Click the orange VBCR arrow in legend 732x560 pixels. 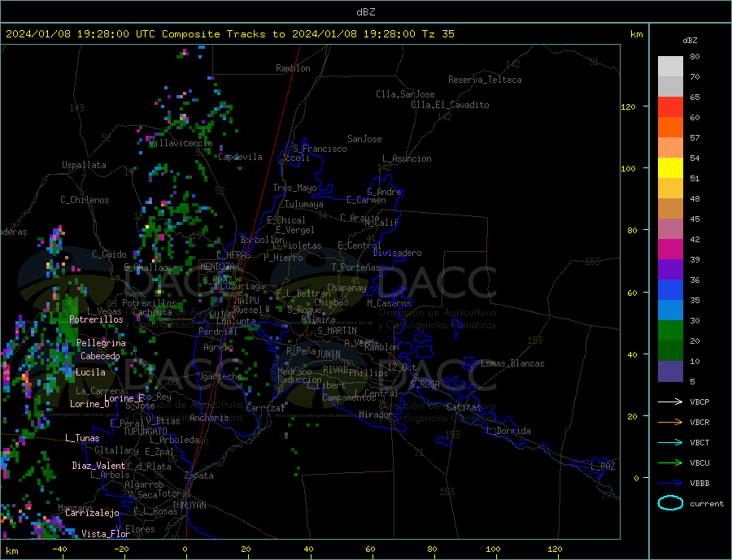click(670, 423)
